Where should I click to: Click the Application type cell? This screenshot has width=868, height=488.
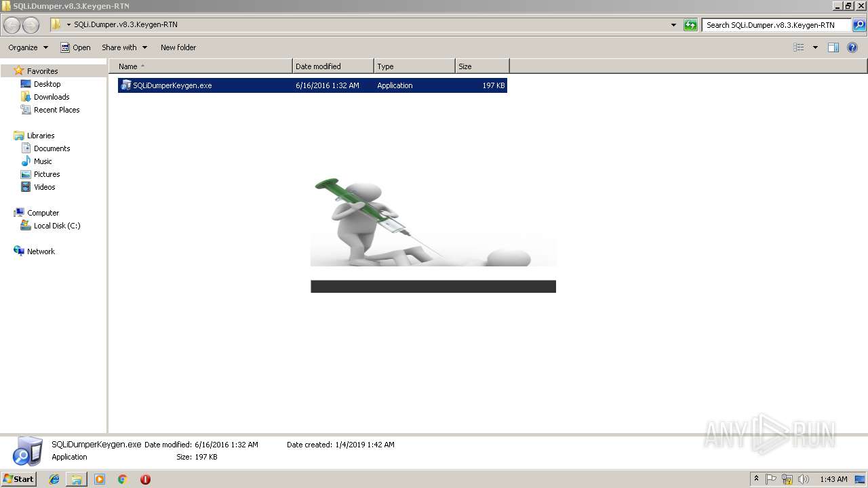click(395, 85)
